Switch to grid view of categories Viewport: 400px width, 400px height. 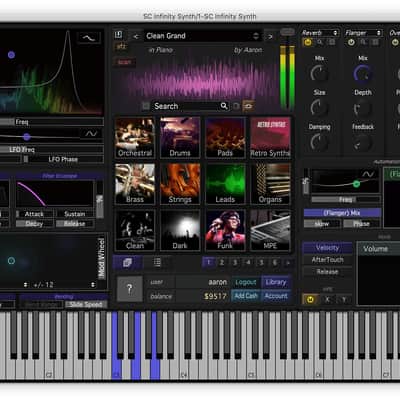[128, 263]
